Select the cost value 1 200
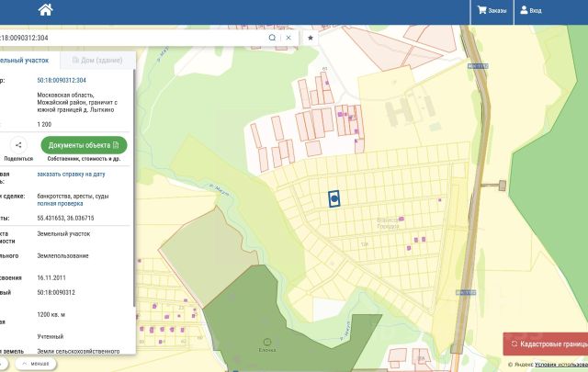Viewport: 588px width, 372px height. (44, 124)
